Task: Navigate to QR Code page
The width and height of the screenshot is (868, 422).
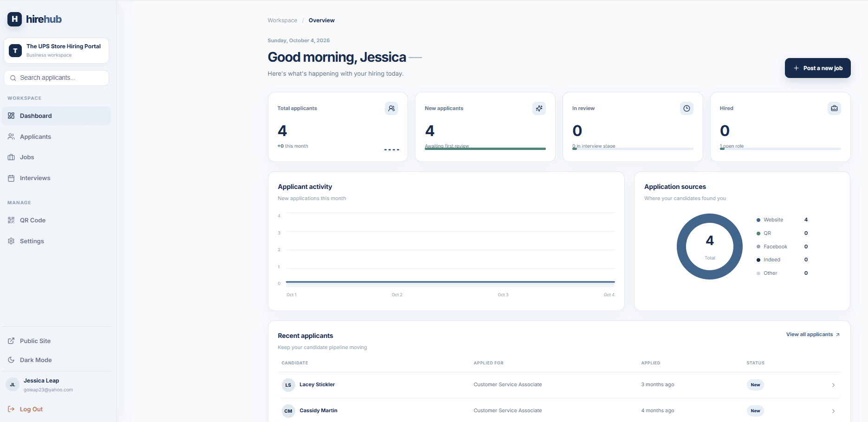Action: point(56,220)
